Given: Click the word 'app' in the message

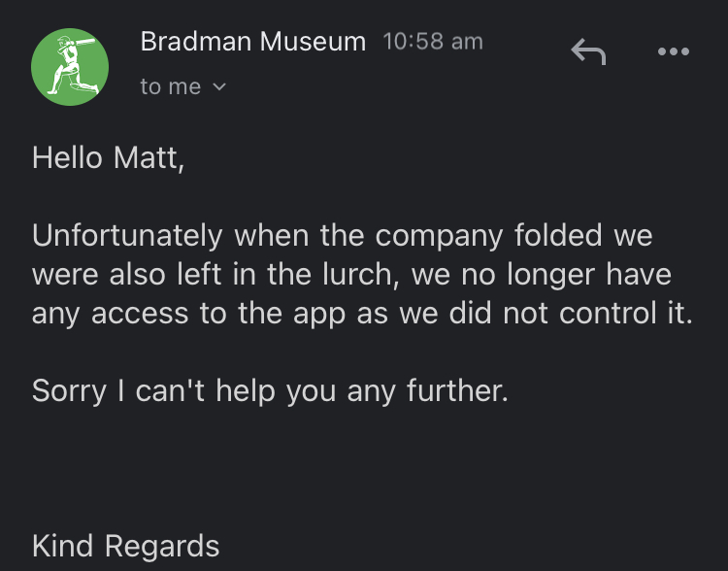Looking at the screenshot, I should [319, 315].
